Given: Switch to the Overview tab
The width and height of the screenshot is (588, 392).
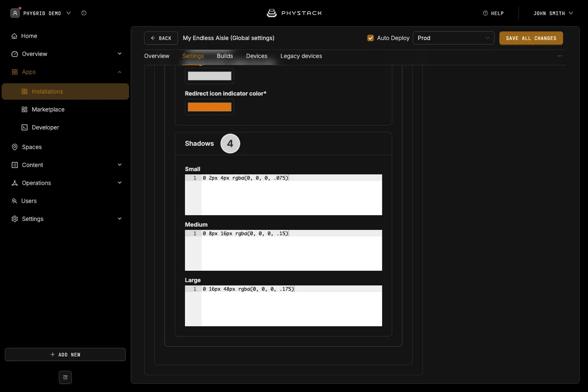Looking at the screenshot, I should (157, 56).
